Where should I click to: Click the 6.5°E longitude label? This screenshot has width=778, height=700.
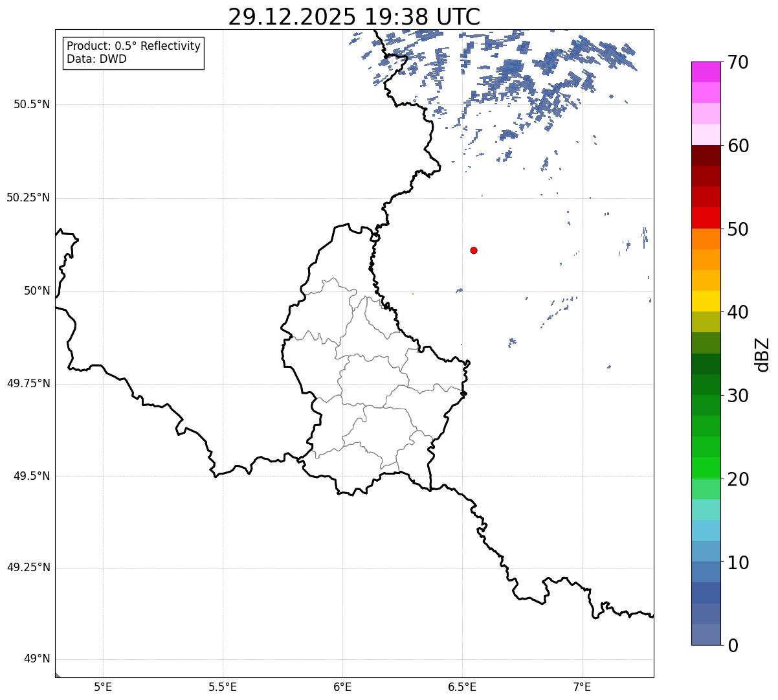click(x=462, y=686)
